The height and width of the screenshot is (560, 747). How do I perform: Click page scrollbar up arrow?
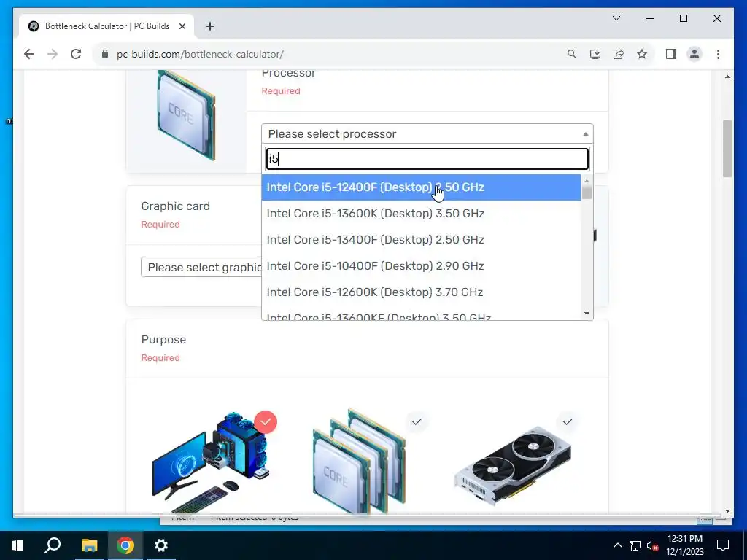tap(727, 77)
